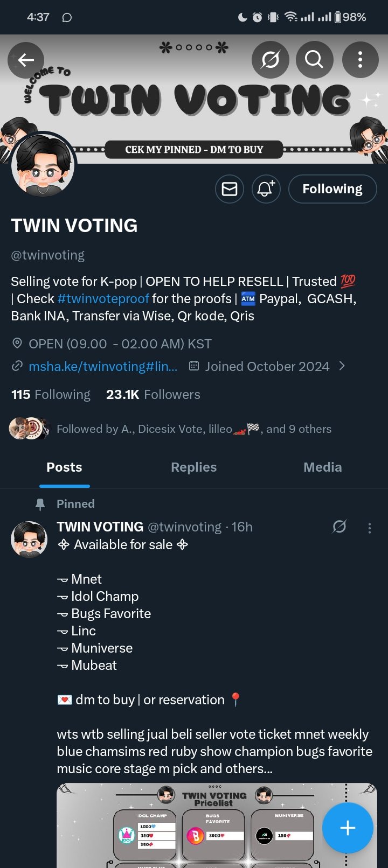
Task: Select the Posts tab
Action: coord(65,467)
